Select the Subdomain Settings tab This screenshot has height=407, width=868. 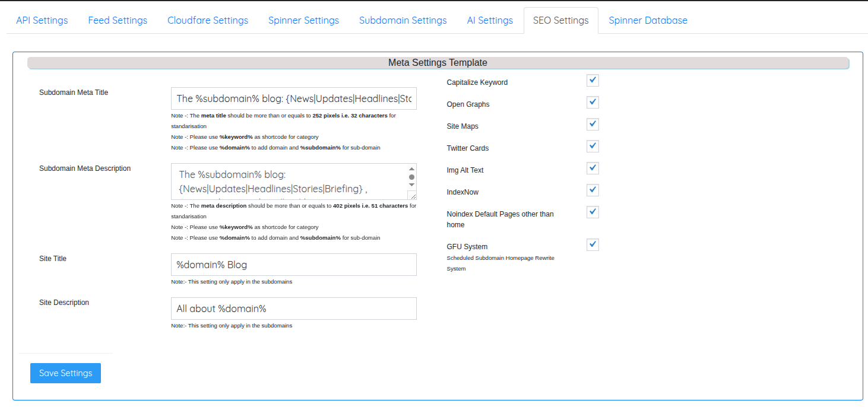[403, 20]
